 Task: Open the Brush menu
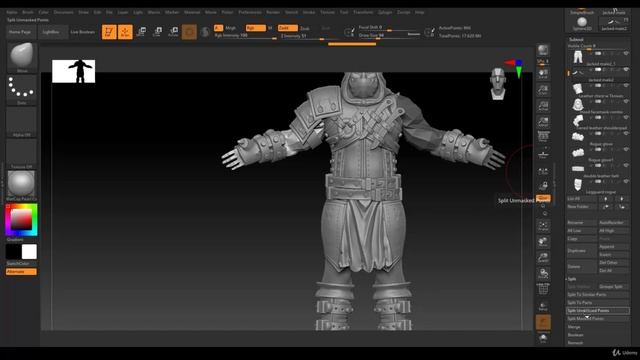[x=28, y=12]
